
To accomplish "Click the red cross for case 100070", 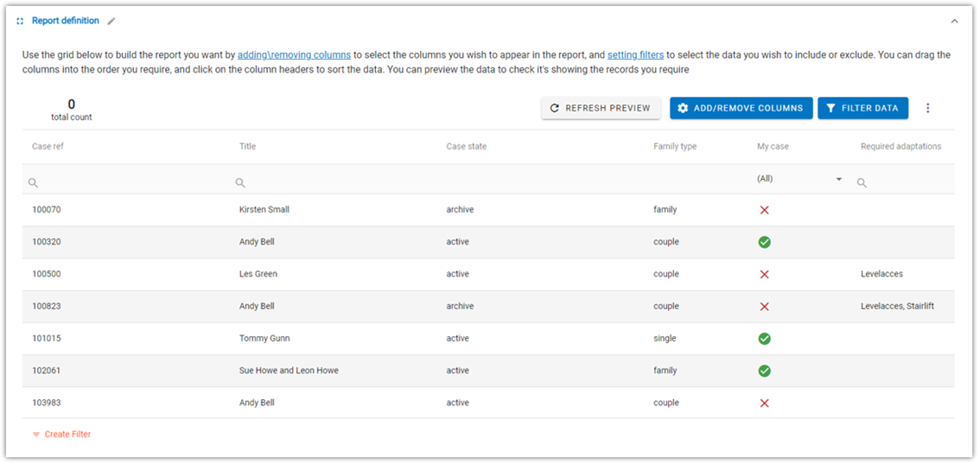I will [x=764, y=211].
